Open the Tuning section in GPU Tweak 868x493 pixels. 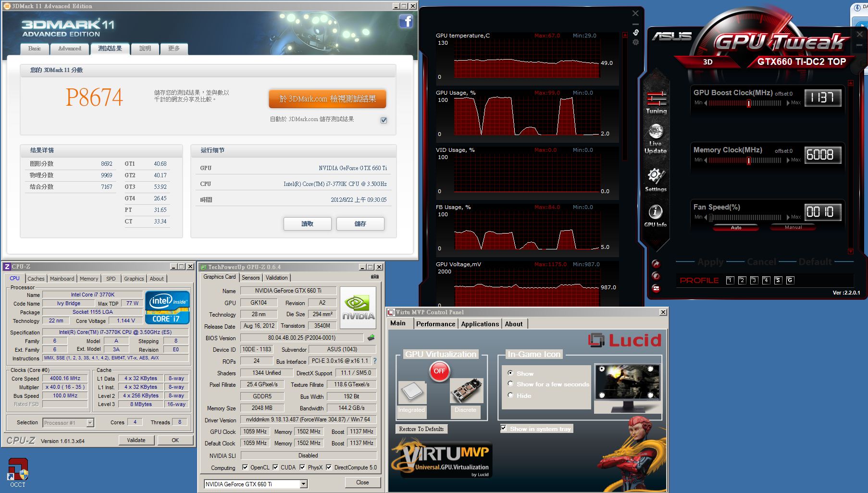pos(656,102)
